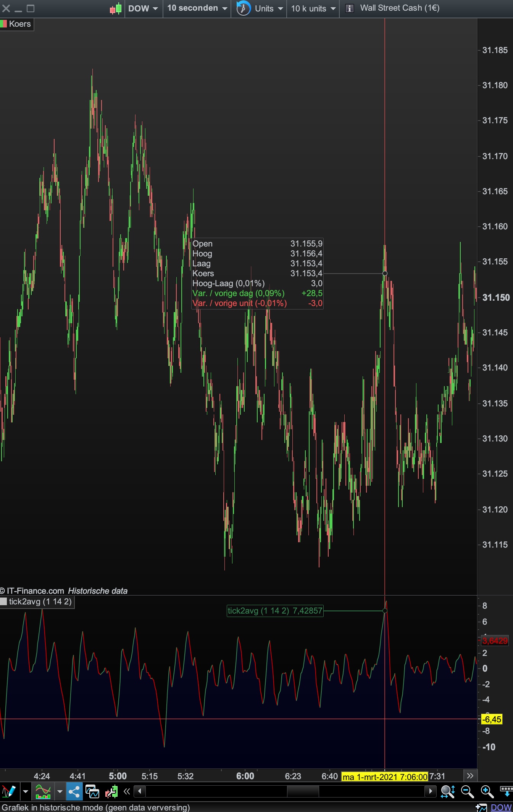Collapse the toolbar with double left chevron
This screenshot has height=812, width=513.
tap(127, 791)
